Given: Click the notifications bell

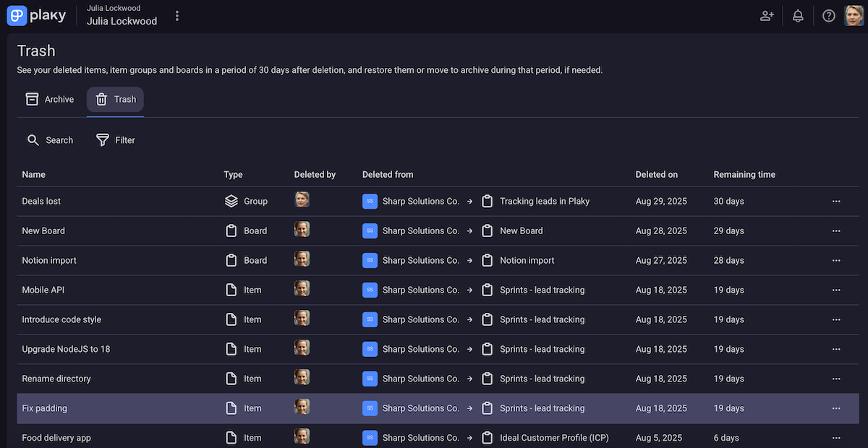Looking at the screenshot, I should (x=798, y=14).
